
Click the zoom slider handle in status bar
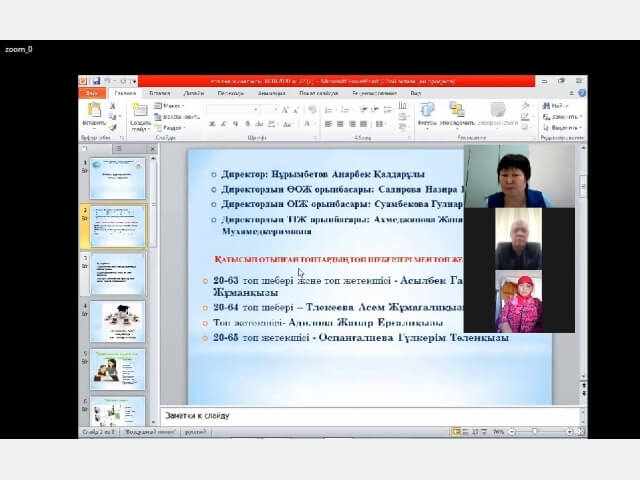coord(535,431)
